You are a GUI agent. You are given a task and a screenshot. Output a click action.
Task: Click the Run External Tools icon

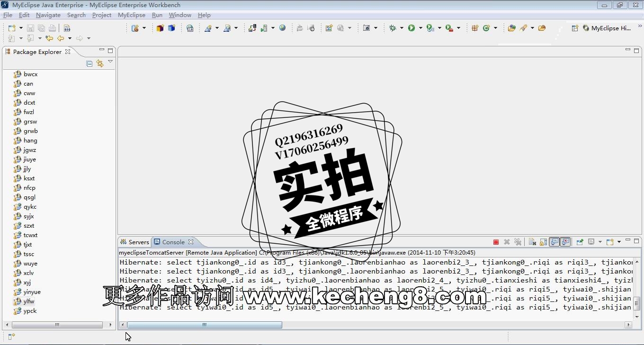pyautogui.click(x=449, y=28)
